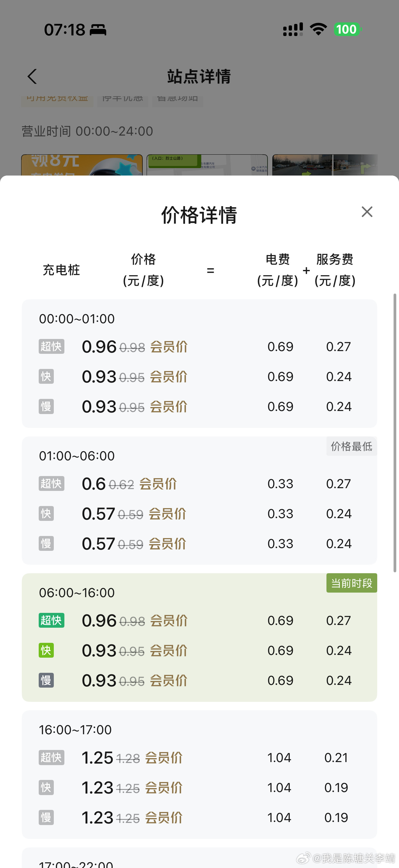Tap the Wi-Fi status icon

coord(319,29)
